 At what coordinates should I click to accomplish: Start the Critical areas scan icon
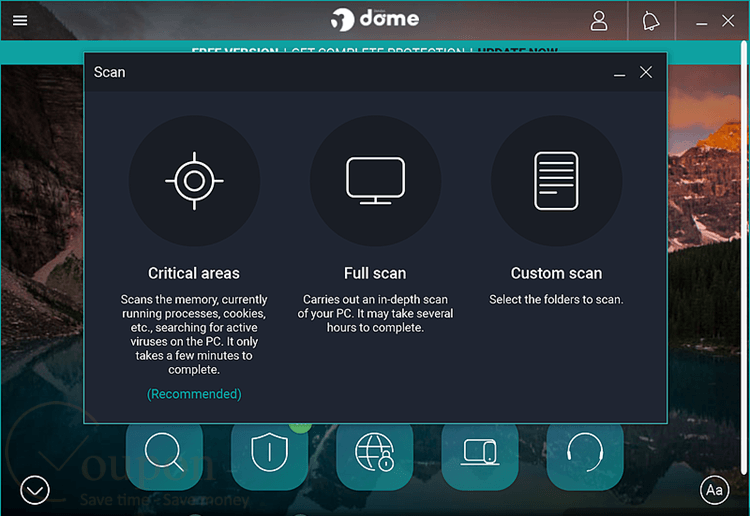pyautogui.click(x=194, y=181)
